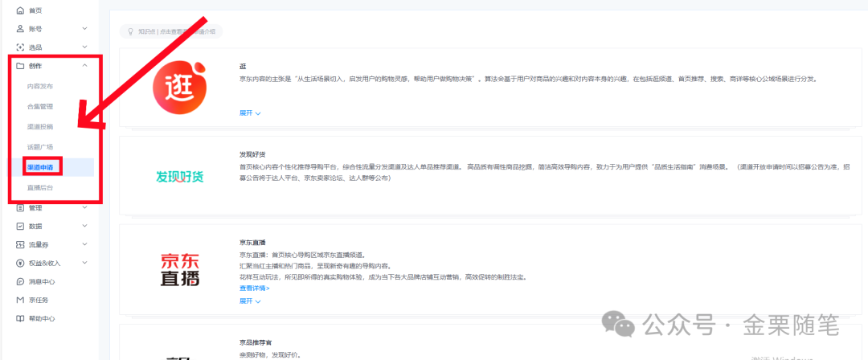Open 帮助中心 via its book icon

20,318
